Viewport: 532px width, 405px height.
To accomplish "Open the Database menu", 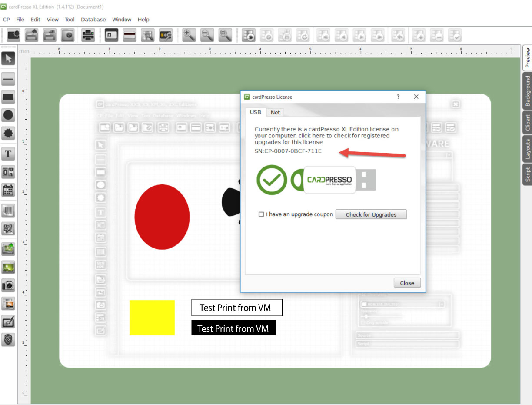I will click(x=93, y=20).
